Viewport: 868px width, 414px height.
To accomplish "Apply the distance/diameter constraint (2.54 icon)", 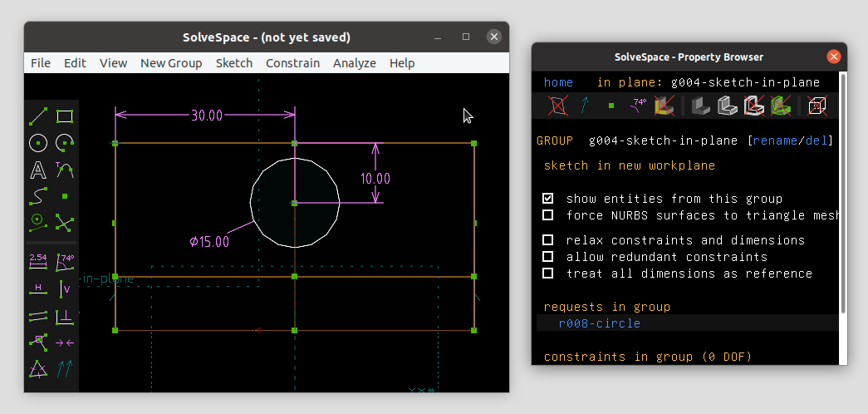I will click(38, 262).
